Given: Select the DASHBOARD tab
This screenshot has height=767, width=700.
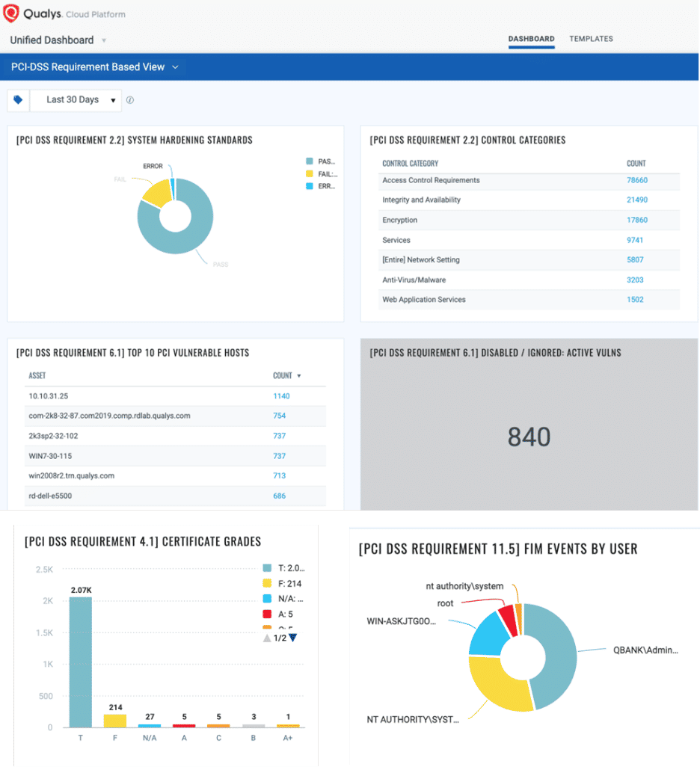Looking at the screenshot, I should tap(531, 39).
